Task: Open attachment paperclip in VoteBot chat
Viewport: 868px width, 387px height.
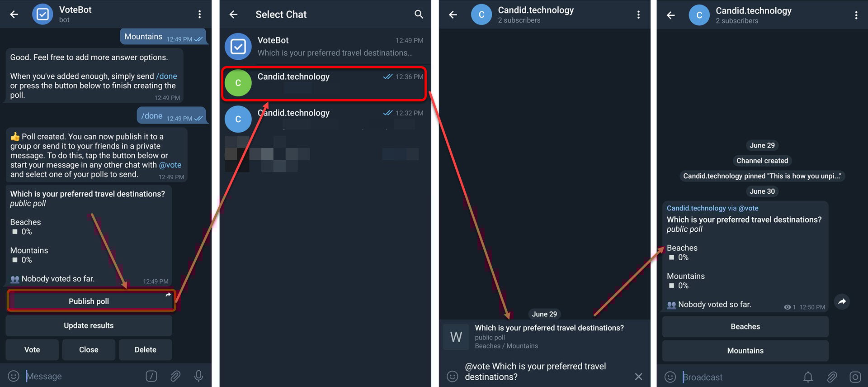Action: click(x=175, y=376)
